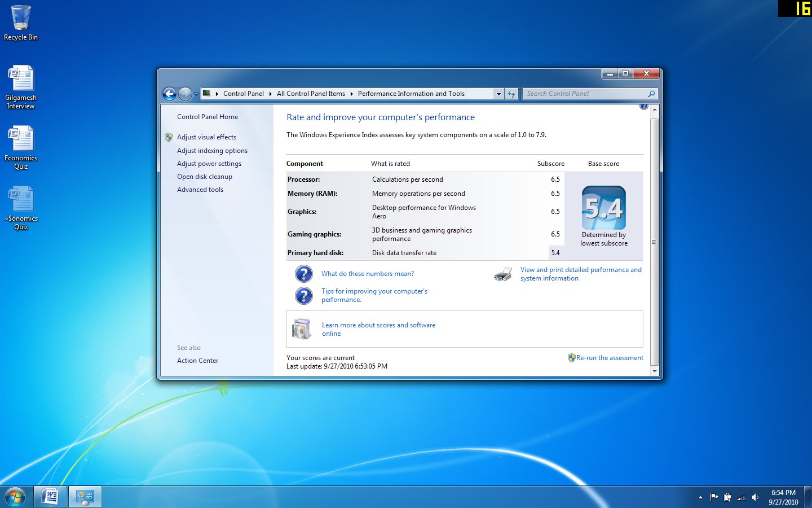
Task: Open View and print detailed performance information
Action: pyautogui.click(x=581, y=274)
